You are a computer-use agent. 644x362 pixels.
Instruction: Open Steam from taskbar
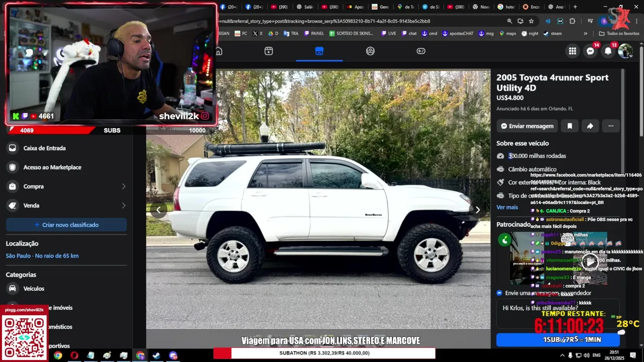point(156,355)
